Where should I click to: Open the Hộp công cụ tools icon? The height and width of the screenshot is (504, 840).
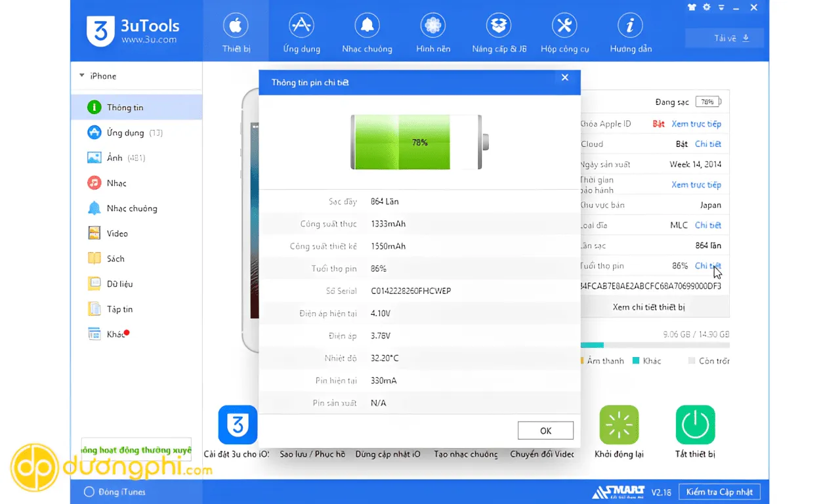click(x=564, y=26)
